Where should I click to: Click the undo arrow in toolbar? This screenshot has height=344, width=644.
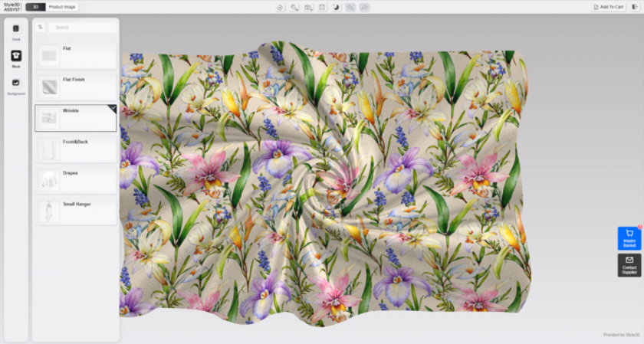click(x=350, y=7)
